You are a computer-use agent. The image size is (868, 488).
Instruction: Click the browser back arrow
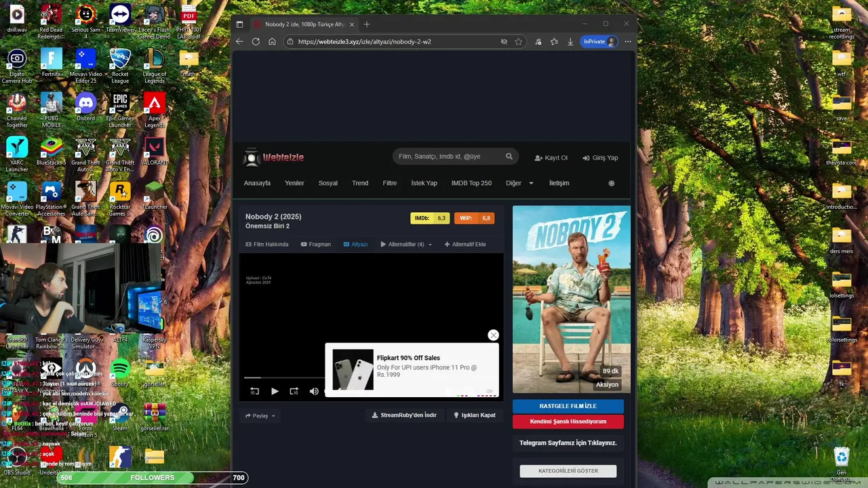click(x=239, y=41)
